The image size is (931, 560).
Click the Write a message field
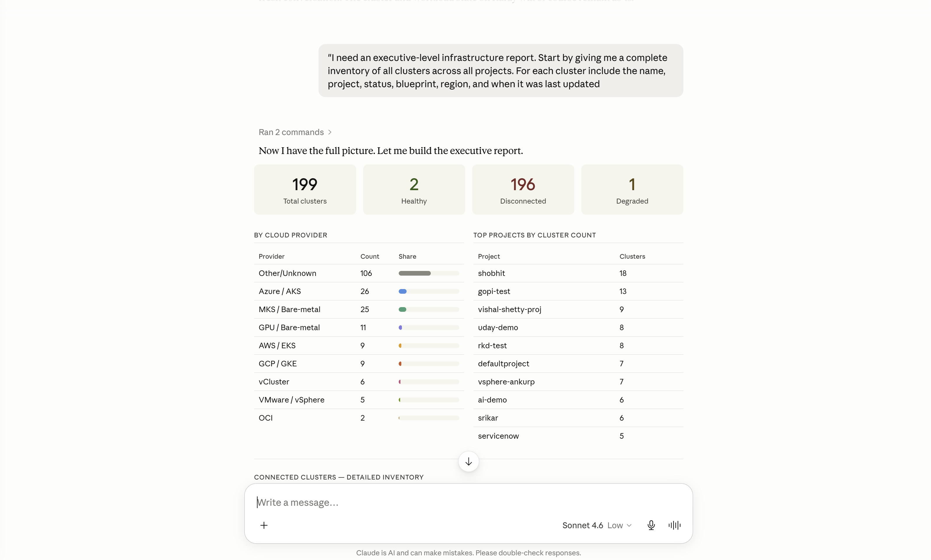468,502
